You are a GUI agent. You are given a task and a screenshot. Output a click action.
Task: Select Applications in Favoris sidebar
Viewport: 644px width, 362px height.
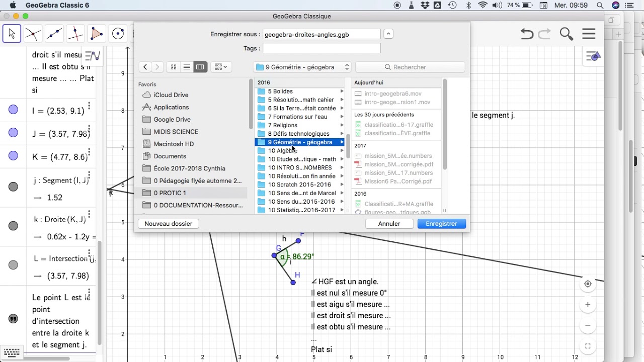(x=171, y=107)
